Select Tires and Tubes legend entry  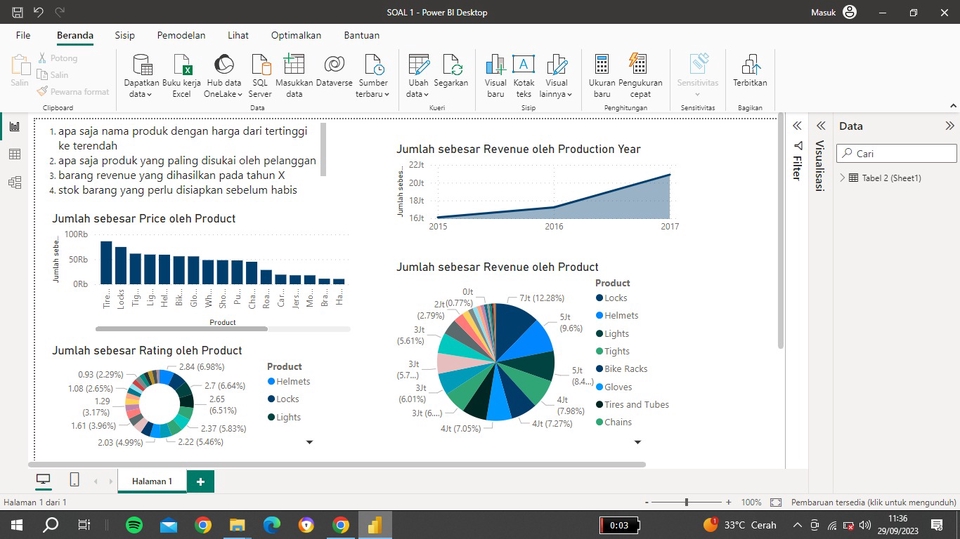click(x=632, y=404)
